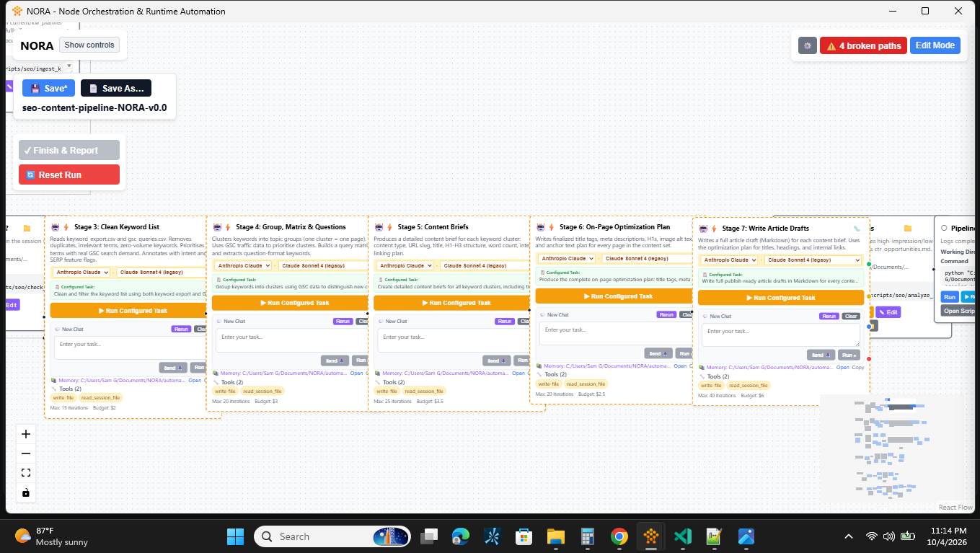Open Stage 3 Anthropic Claude provider dropdown

coord(81,273)
